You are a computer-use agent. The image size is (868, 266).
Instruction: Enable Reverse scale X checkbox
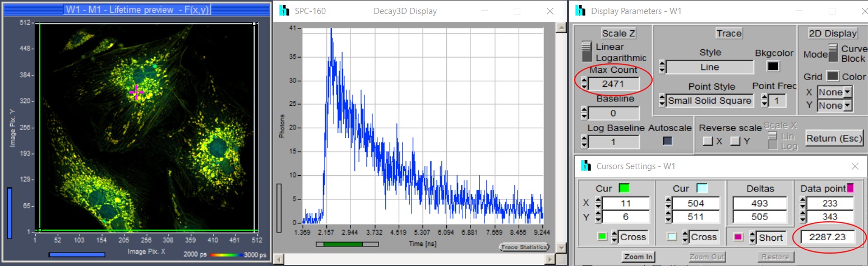[708, 141]
